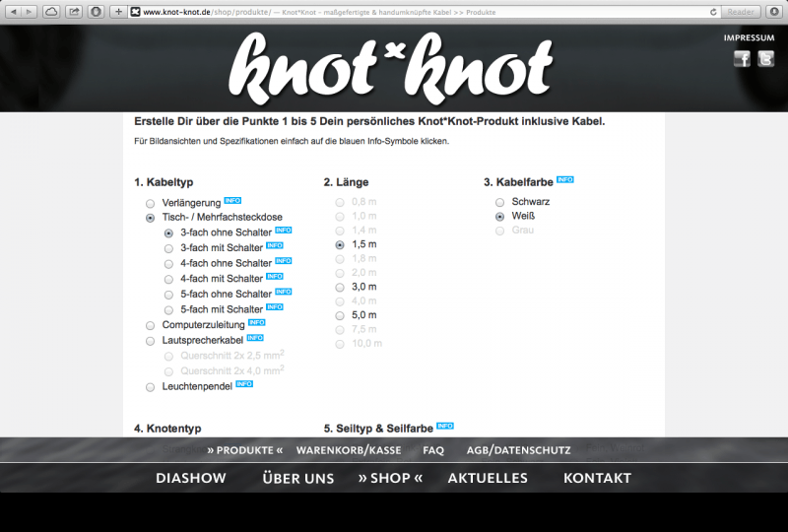Image resolution: width=788 pixels, height=532 pixels.
Task: Click the 2. Länge heading
Action: (x=347, y=182)
